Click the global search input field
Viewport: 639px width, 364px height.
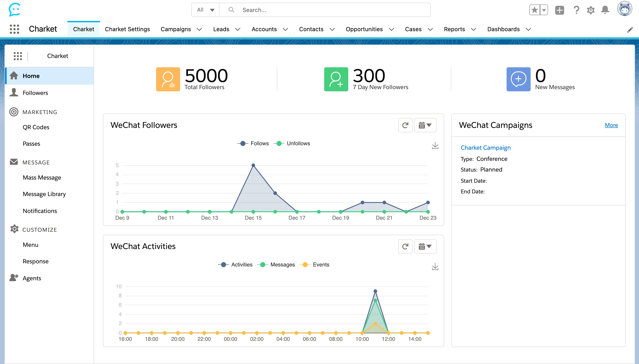point(325,10)
